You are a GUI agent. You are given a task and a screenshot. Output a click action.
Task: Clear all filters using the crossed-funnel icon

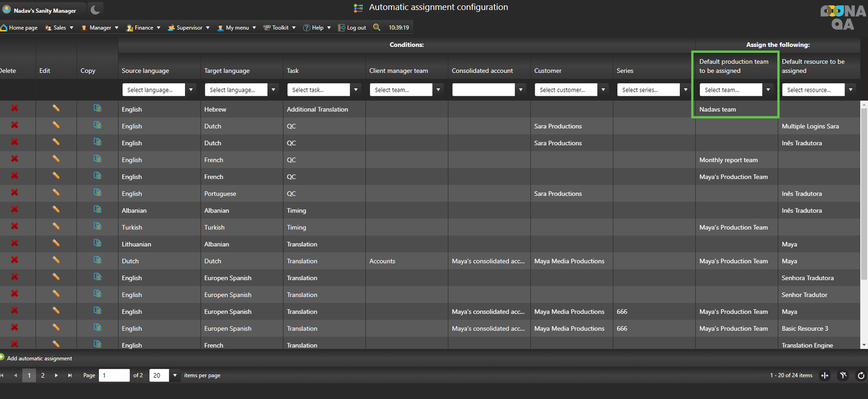tap(843, 375)
